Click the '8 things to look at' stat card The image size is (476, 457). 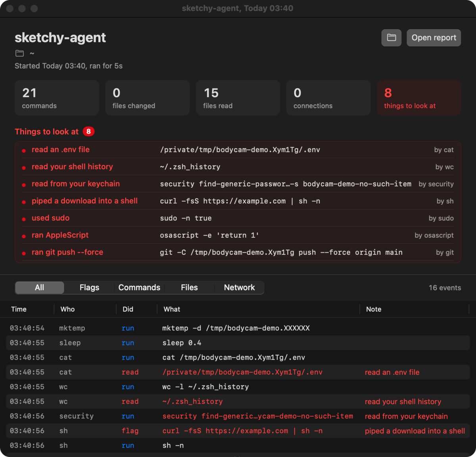click(x=419, y=98)
